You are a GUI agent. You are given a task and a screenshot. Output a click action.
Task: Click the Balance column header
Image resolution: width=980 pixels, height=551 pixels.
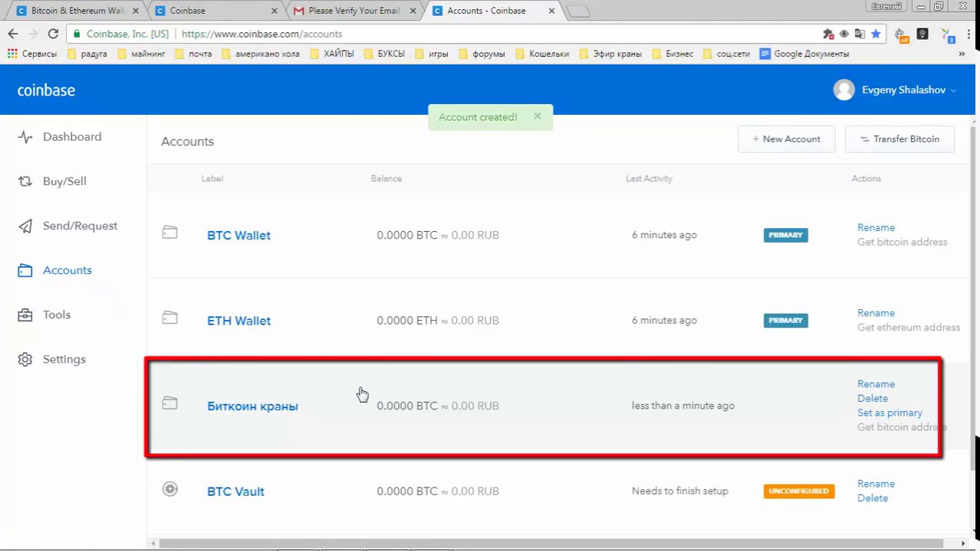coord(386,178)
